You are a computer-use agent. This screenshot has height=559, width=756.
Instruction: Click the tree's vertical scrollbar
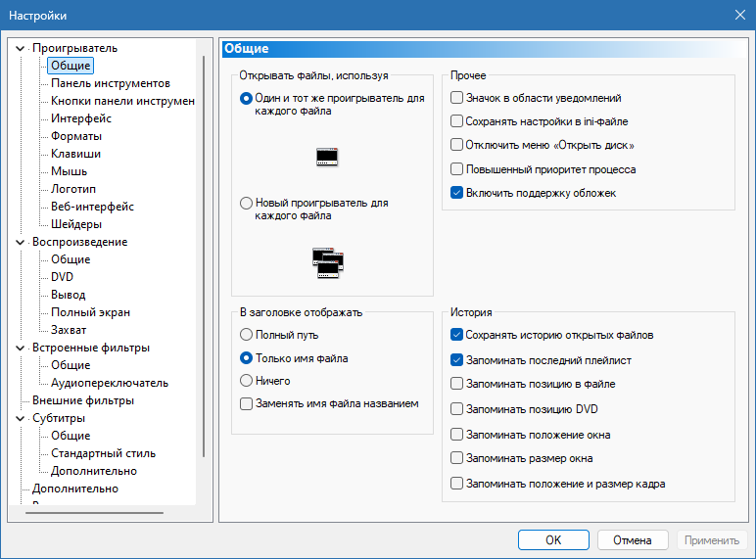(204, 256)
